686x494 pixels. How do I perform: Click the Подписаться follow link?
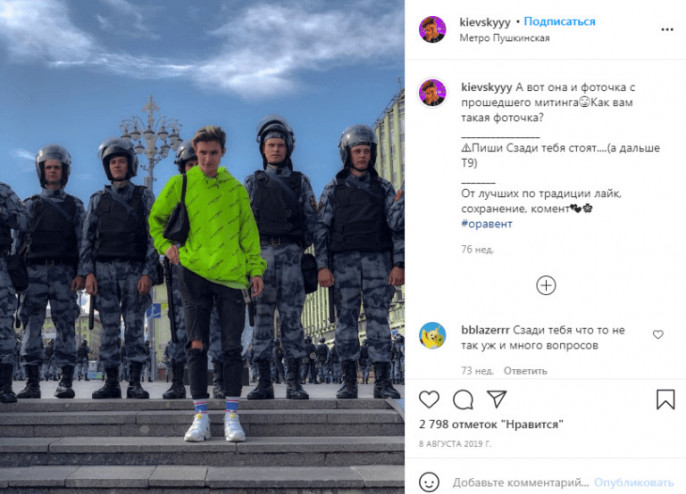tap(560, 21)
